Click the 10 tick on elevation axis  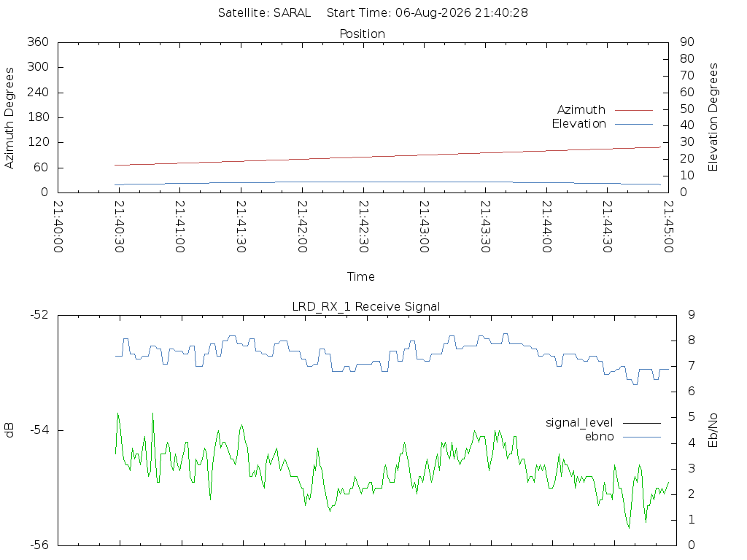click(687, 176)
